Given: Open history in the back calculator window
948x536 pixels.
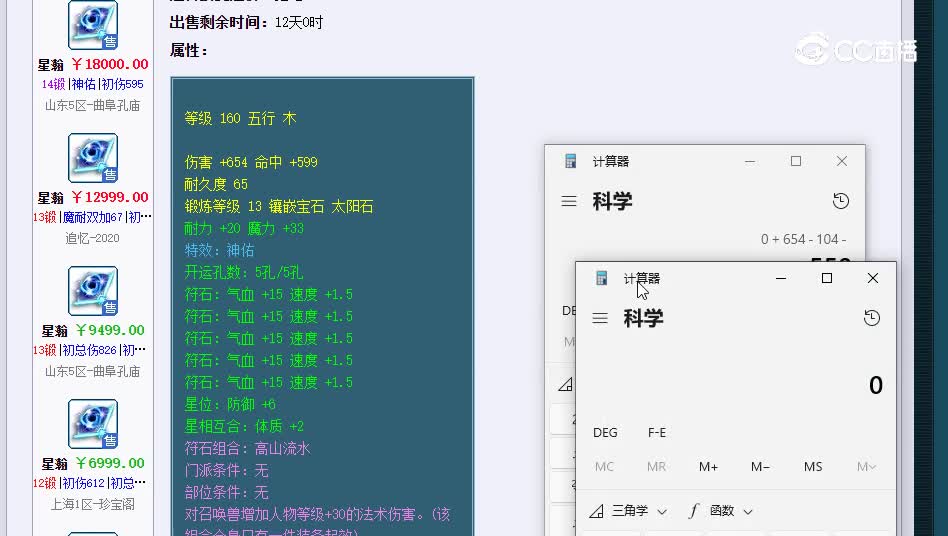Looking at the screenshot, I should tap(841, 201).
